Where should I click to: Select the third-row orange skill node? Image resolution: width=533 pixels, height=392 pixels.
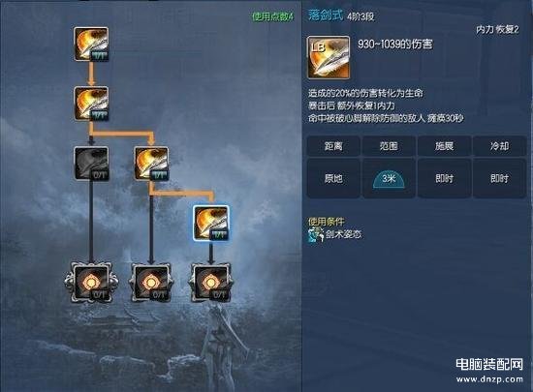(x=151, y=164)
